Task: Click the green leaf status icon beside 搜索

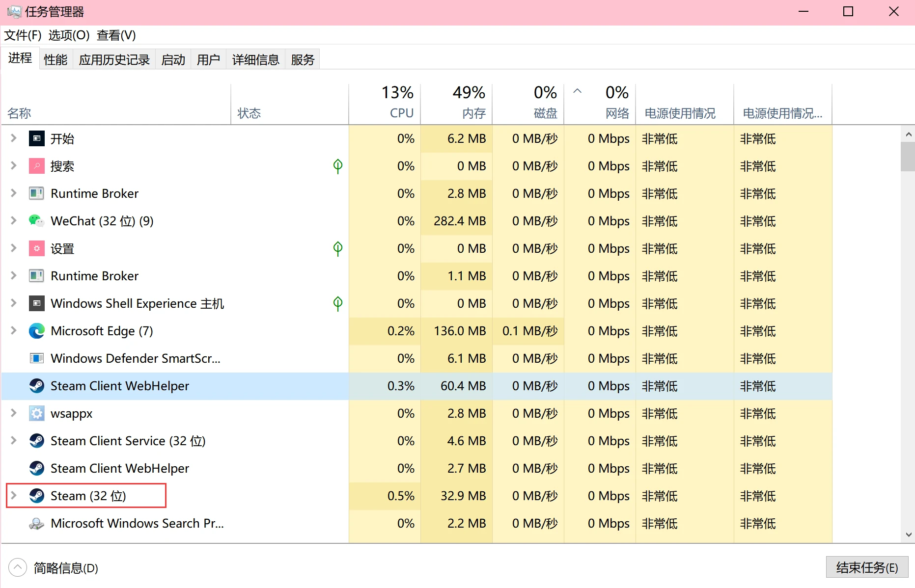Action: click(338, 166)
